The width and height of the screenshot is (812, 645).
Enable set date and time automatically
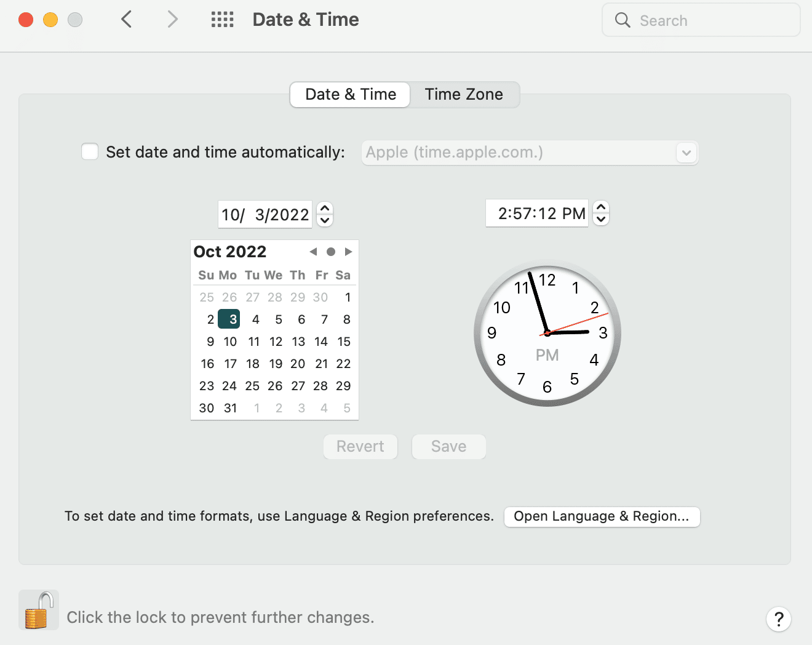(x=90, y=152)
